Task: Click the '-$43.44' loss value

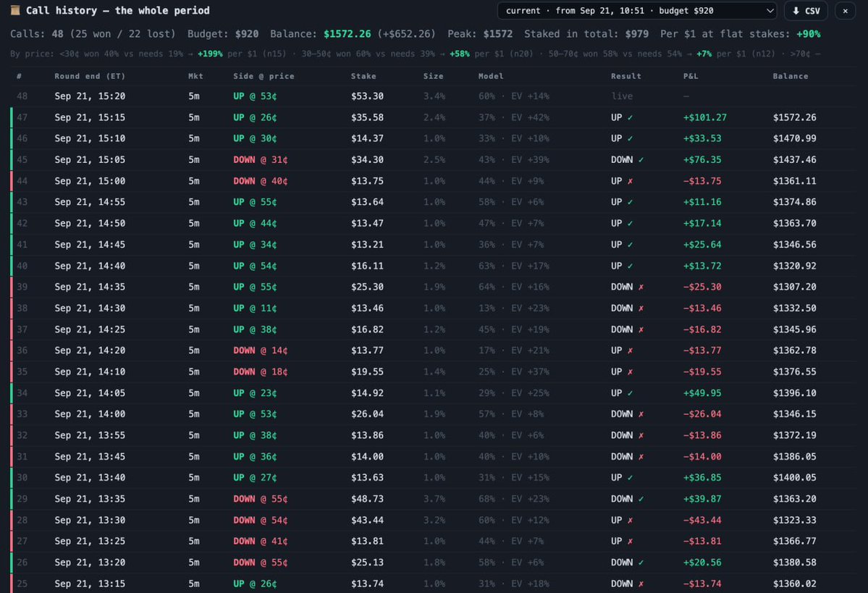Action: click(702, 520)
